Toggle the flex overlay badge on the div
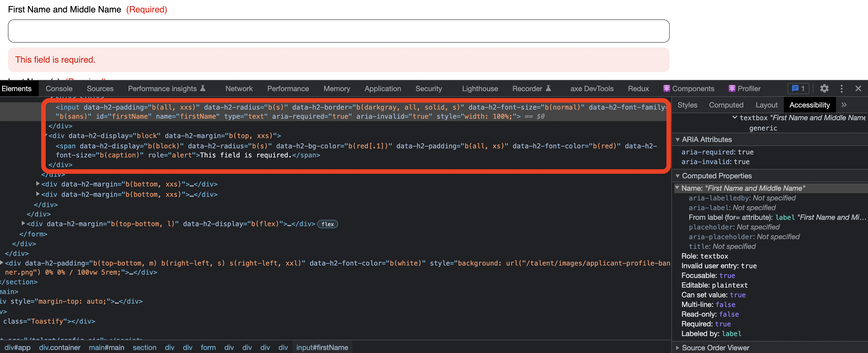 click(x=327, y=224)
